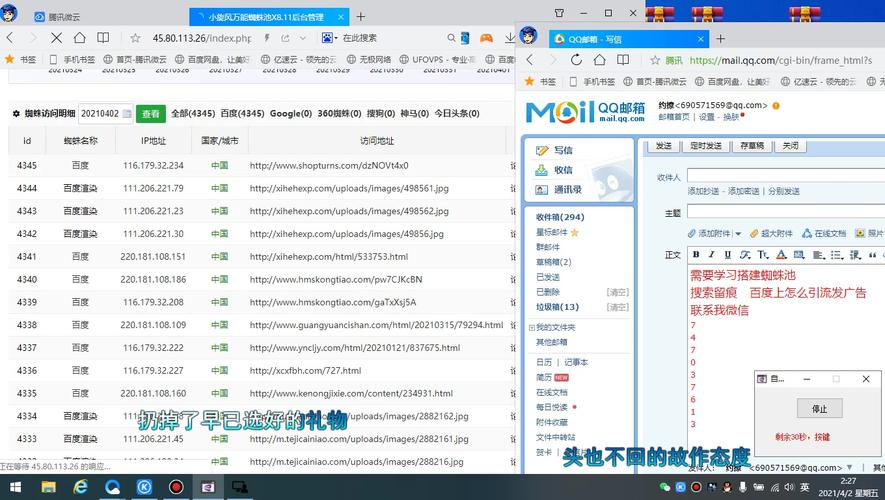Open Windows Start button
Image resolution: width=885 pixels, height=500 pixels.
15,487
